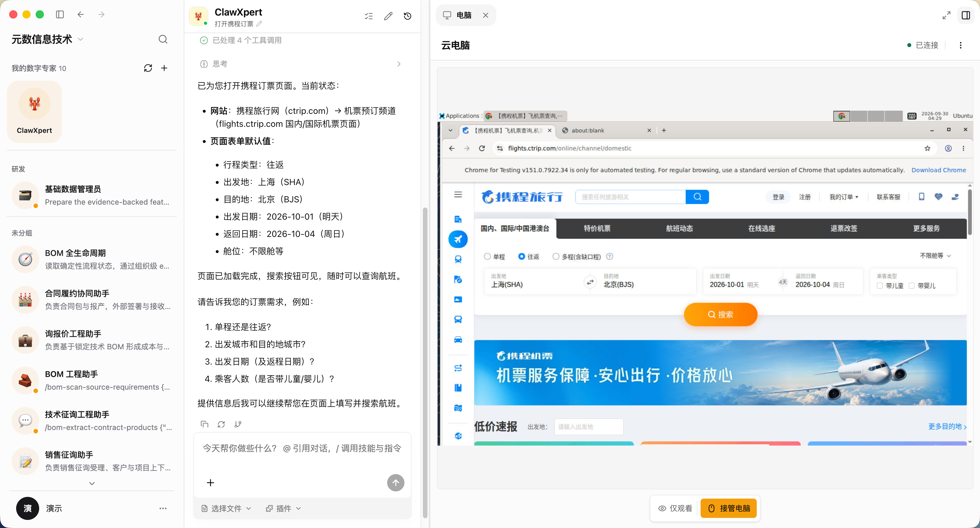Open the 不限舱等 cabin dropdown
980x528 pixels.
[935, 256]
